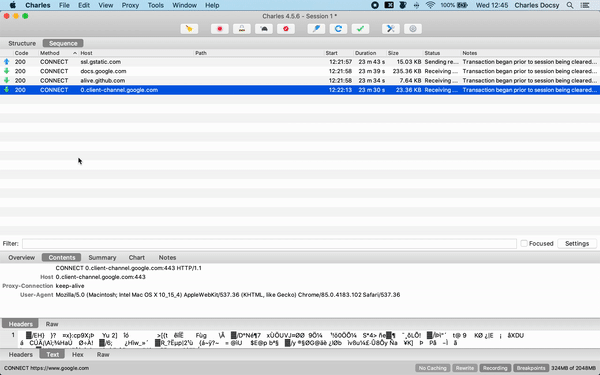Open filter Settings button

point(577,243)
